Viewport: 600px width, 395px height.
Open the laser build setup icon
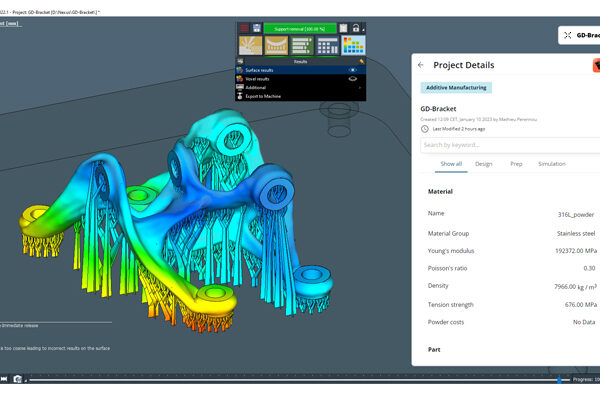(x=251, y=45)
